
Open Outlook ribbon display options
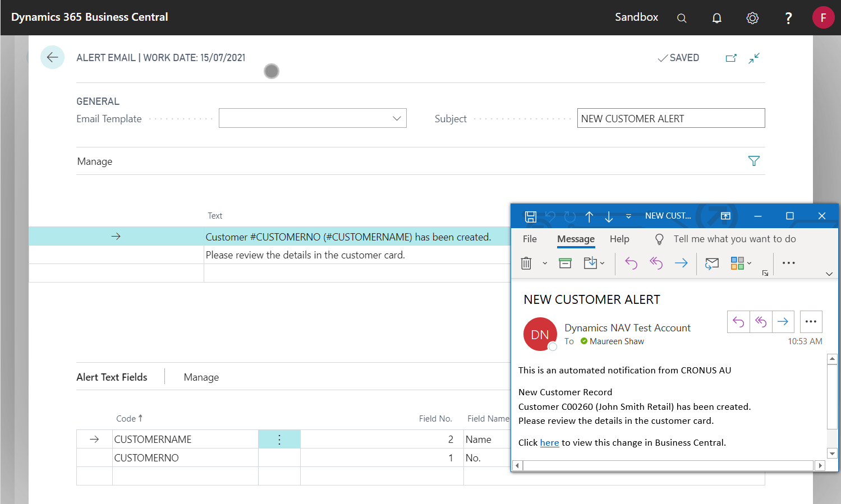(x=725, y=216)
